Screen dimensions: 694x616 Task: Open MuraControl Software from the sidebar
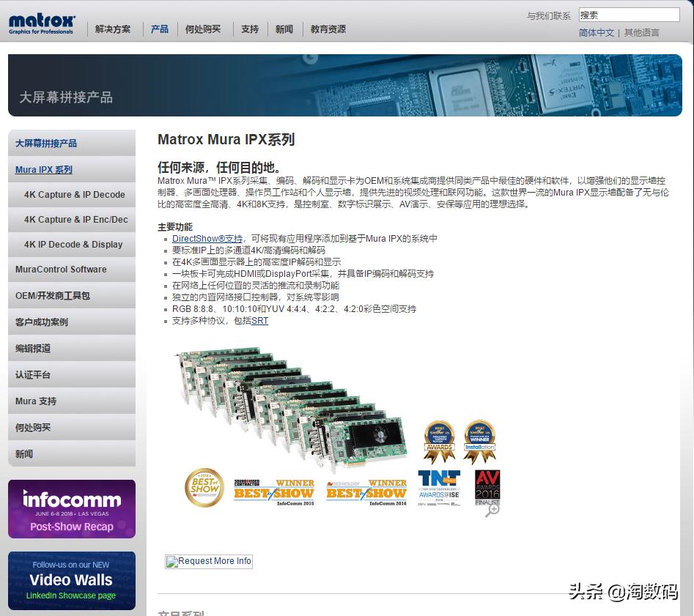62,270
